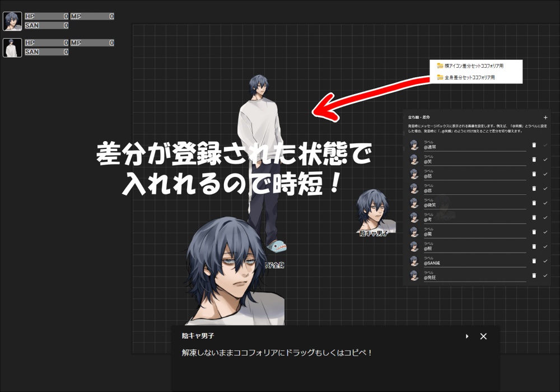This screenshot has width=560, height=392.
Task: Delete the @照 differential with trash icon
Action: pyautogui.click(x=534, y=246)
